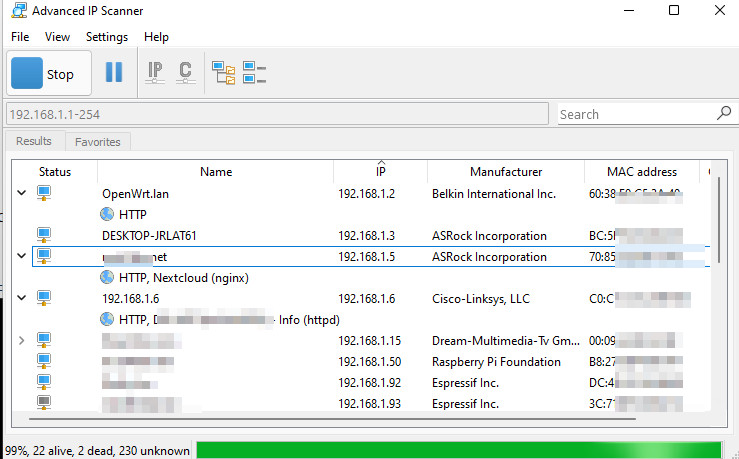Minimize the Advanced IP Scanner window

pos(629,10)
